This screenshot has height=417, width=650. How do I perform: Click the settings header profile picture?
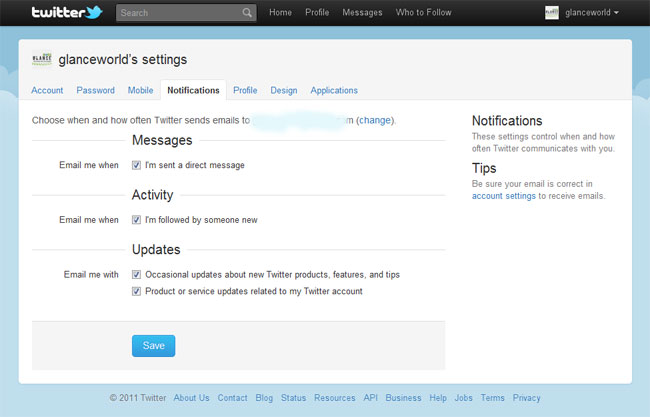(42, 59)
